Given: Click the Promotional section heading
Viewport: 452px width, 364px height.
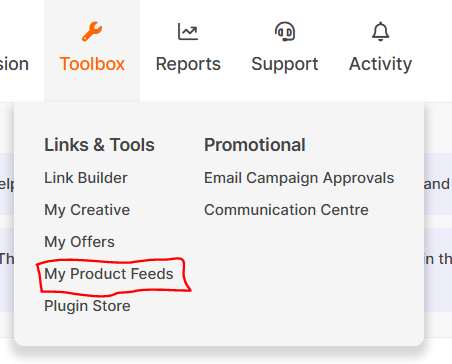Looking at the screenshot, I should (255, 145).
